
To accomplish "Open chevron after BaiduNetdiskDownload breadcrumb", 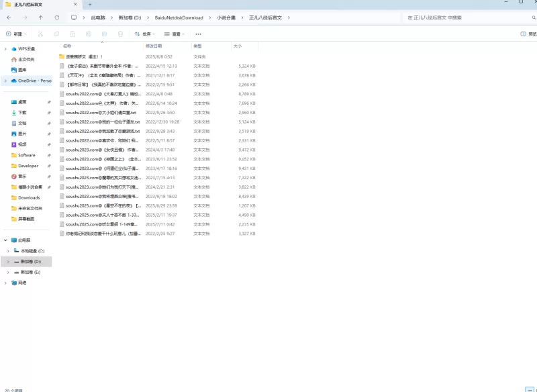I will click(210, 17).
